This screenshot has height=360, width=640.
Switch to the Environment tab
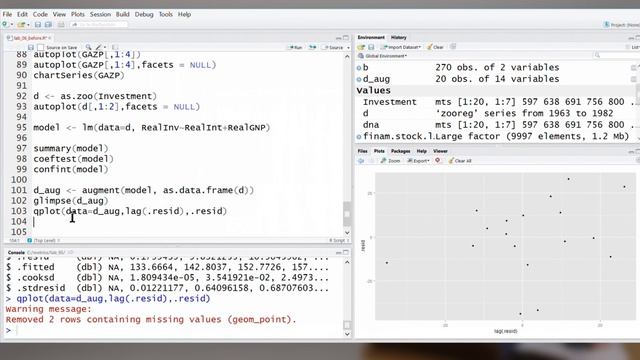point(371,38)
